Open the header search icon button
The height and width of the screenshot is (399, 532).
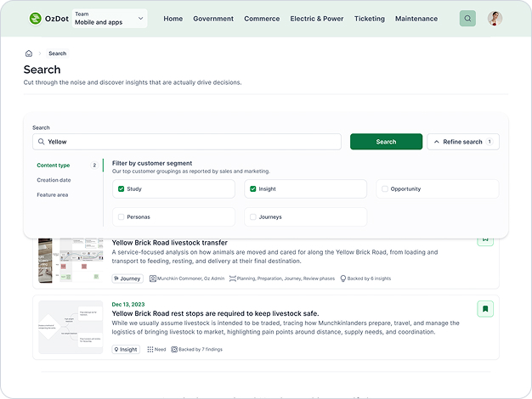pos(467,19)
